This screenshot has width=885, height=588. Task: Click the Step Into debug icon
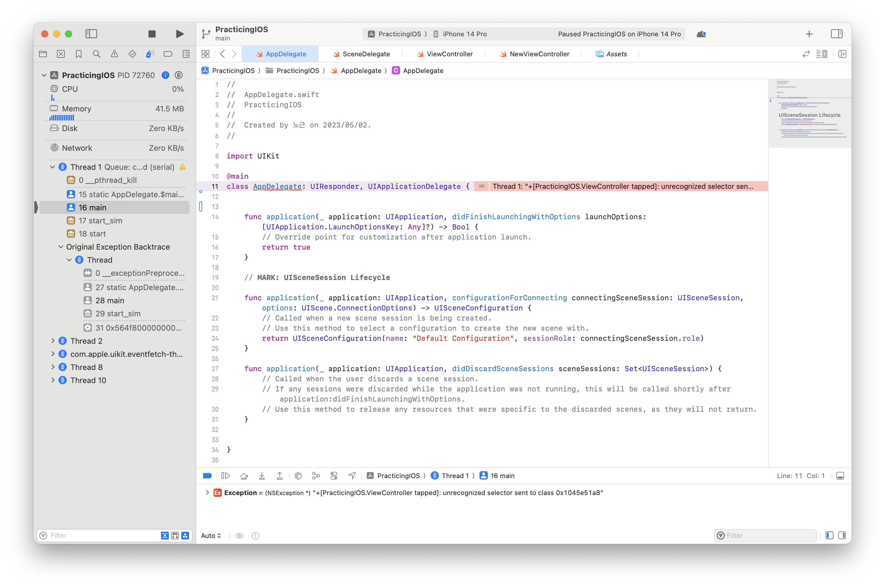(262, 476)
